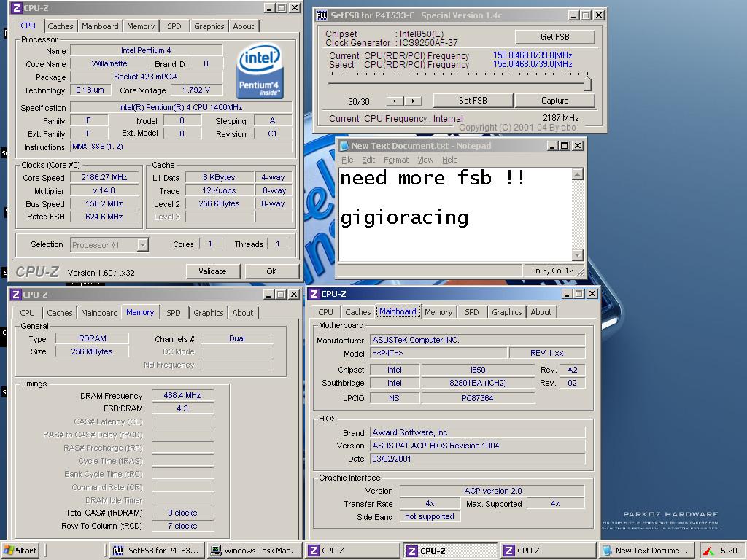Screen dimensions: 747x560
Task: Open Notepad Help menu
Action: [449, 160]
